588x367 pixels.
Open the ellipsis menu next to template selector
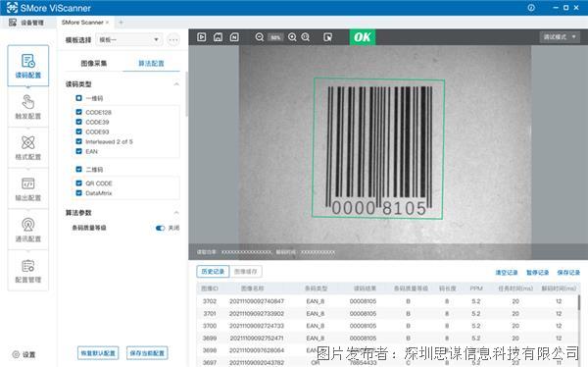coord(173,40)
